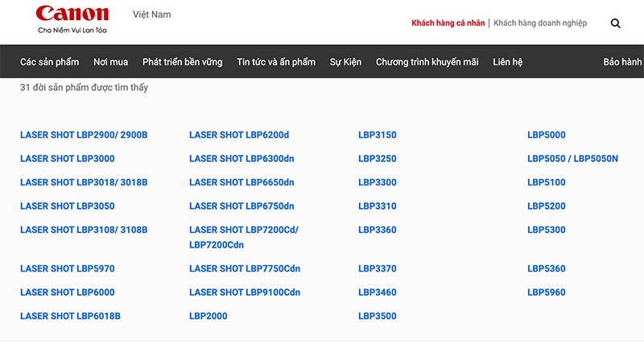
Task: Open the Nơi mua menu
Action: click(x=110, y=62)
